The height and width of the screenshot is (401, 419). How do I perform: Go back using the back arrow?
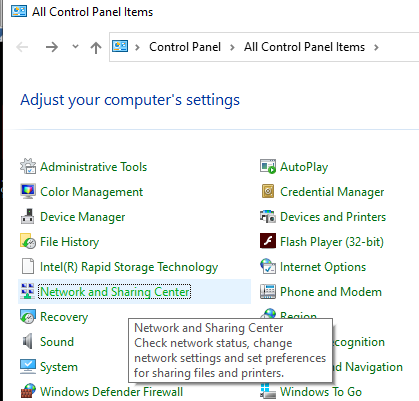(22, 47)
